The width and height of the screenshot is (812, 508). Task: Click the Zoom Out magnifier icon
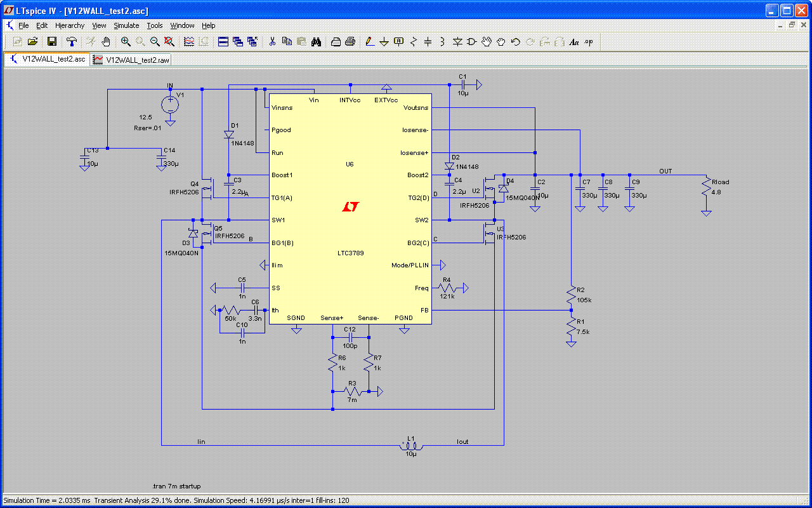click(x=155, y=42)
